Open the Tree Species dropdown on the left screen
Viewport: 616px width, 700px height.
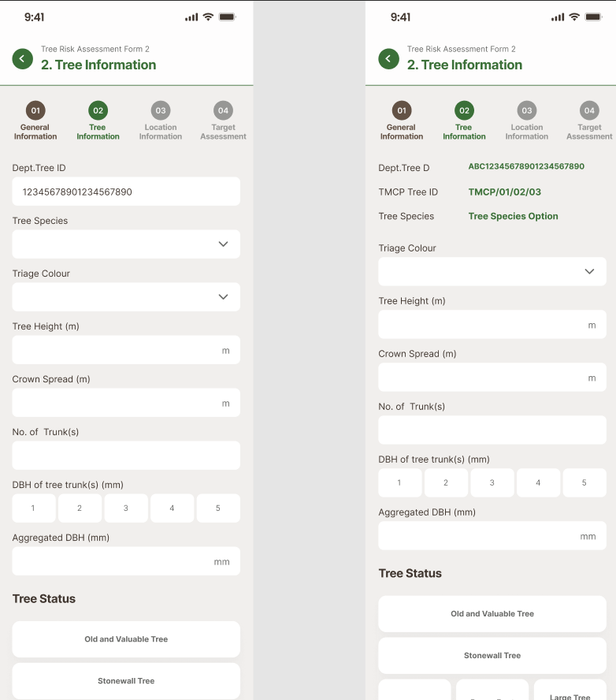126,244
